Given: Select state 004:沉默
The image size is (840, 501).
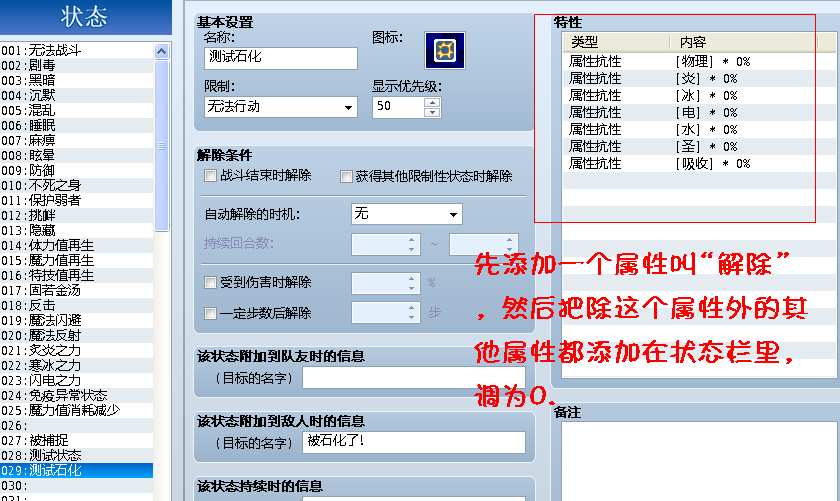Looking at the screenshot, I should (77, 95).
